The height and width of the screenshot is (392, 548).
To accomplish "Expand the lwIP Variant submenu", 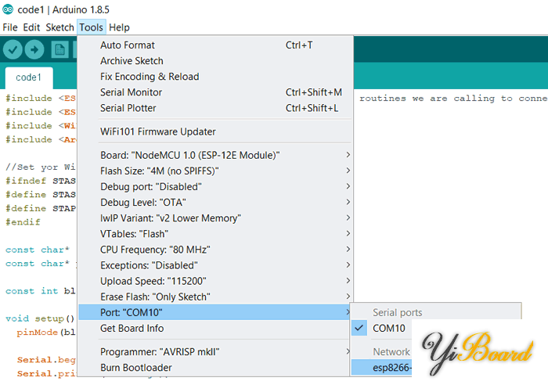I will 215,218.
